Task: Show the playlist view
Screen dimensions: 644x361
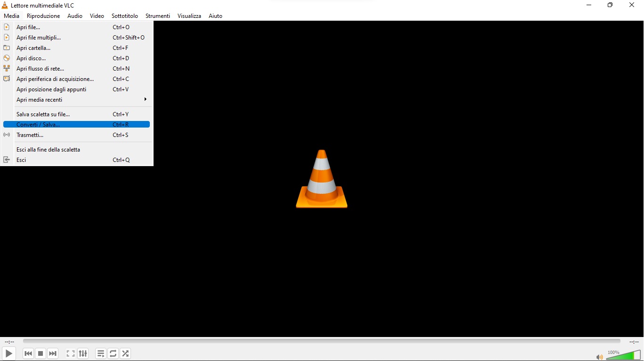Action: pyautogui.click(x=100, y=353)
